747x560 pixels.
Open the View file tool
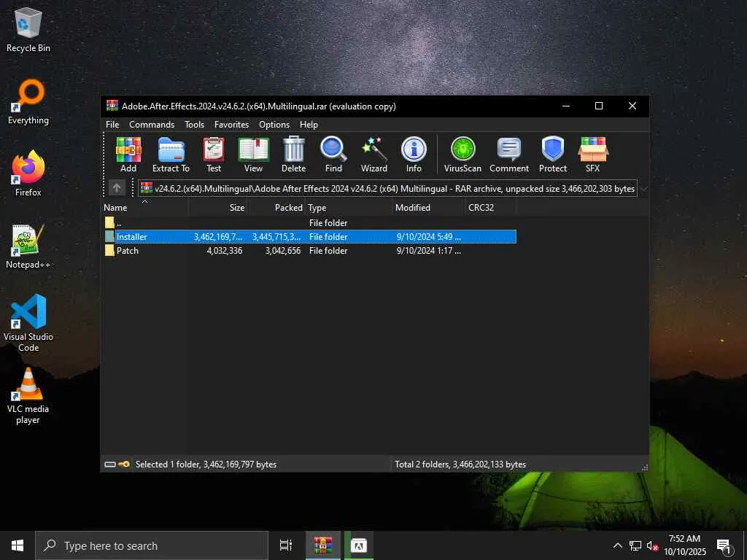(253, 155)
